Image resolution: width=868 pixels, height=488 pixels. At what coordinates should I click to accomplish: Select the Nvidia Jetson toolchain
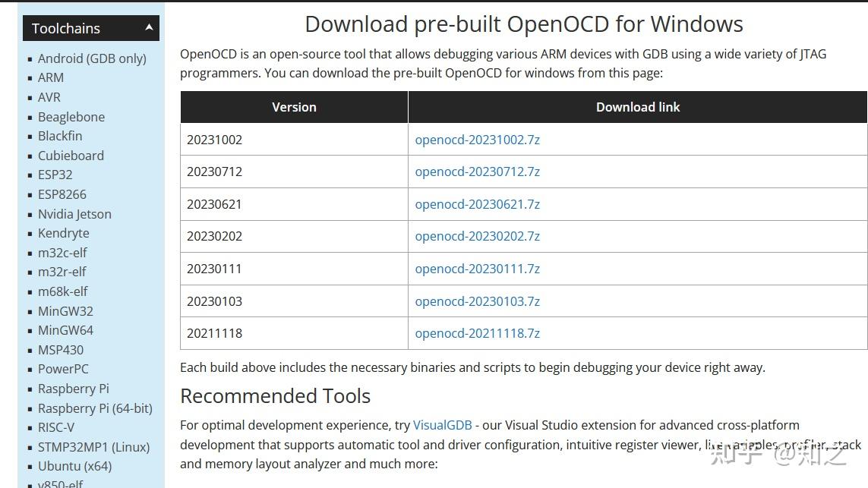[x=74, y=213]
